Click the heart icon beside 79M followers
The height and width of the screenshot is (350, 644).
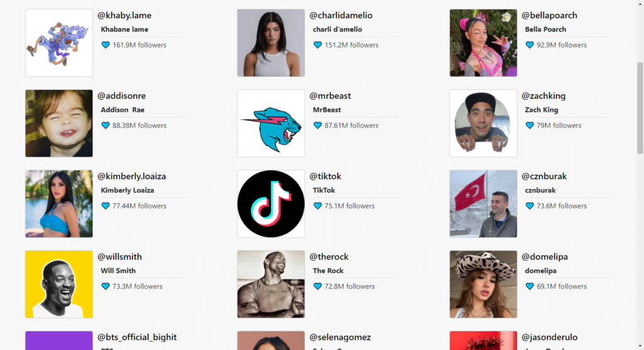point(530,125)
